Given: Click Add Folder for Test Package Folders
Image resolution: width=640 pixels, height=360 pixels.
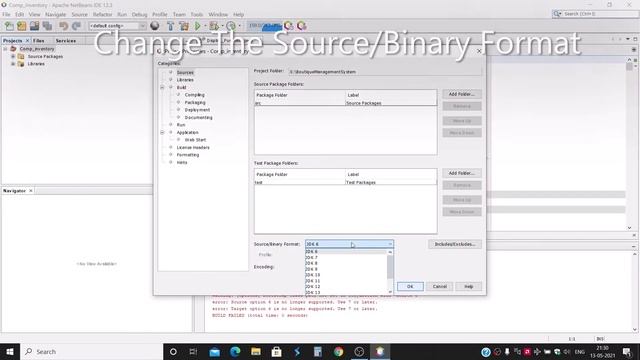Looking at the screenshot, I should coord(462,173).
